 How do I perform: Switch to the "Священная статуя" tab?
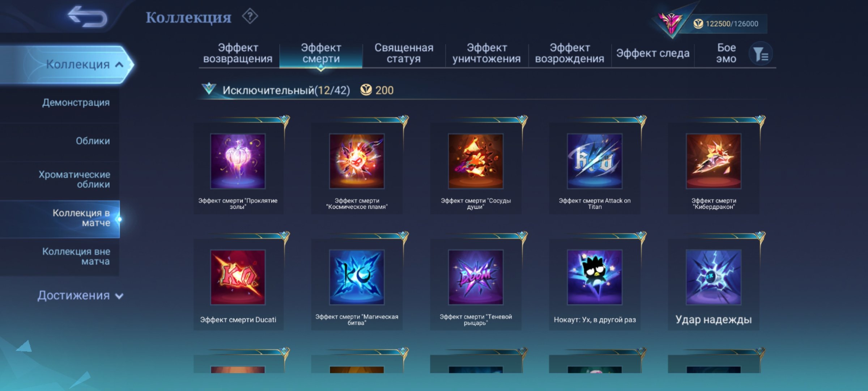[404, 53]
